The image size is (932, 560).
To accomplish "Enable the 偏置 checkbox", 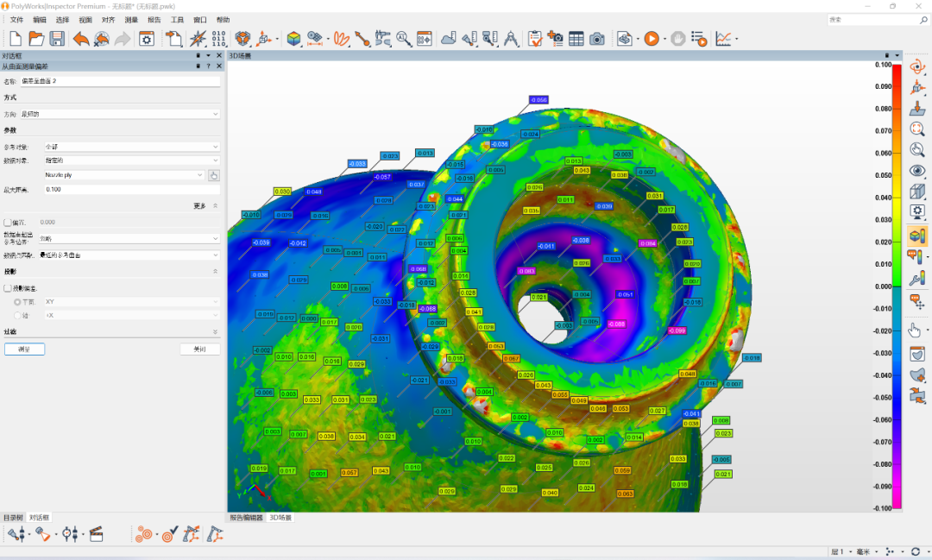I will (9, 222).
